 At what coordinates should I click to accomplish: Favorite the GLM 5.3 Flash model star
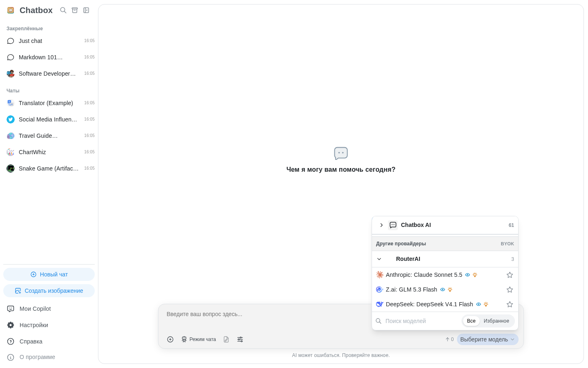(x=510, y=289)
